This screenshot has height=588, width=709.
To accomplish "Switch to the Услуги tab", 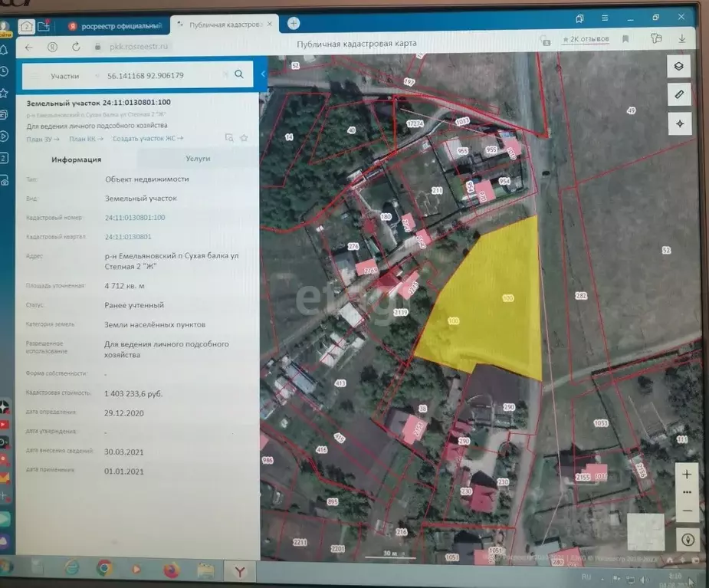I will (x=198, y=159).
